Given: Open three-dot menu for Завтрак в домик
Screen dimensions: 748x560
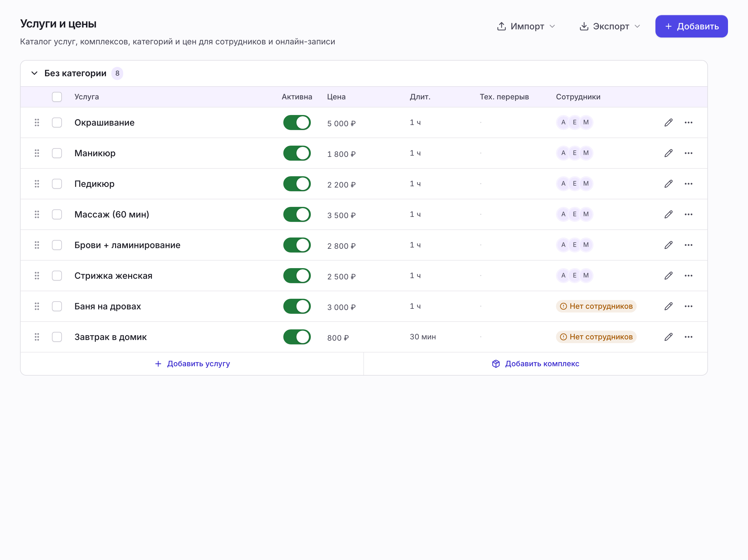Looking at the screenshot, I should tap(688, 337).
